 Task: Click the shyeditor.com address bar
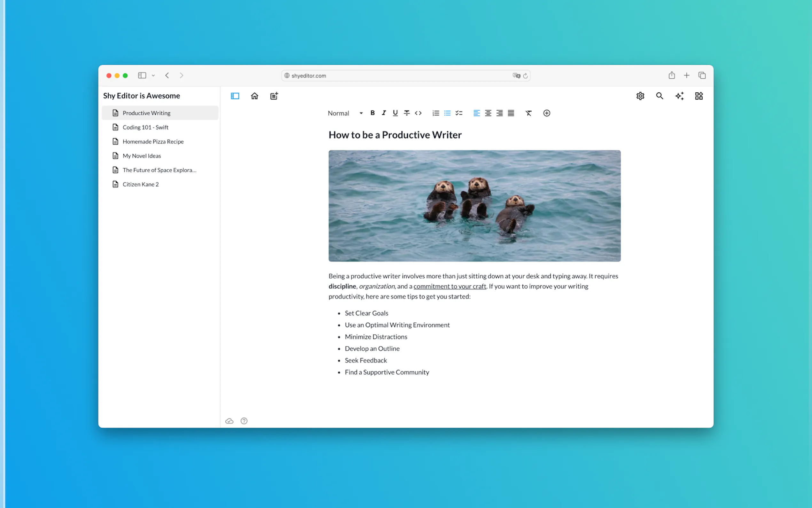(396, 75)
